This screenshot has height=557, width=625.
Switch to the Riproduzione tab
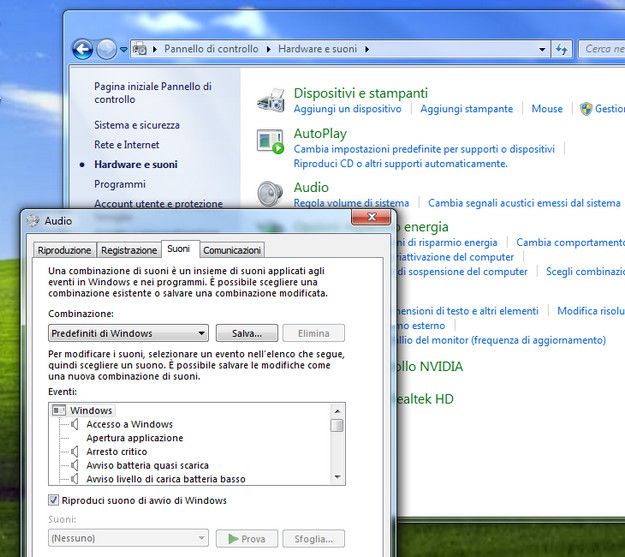point(64,250)
